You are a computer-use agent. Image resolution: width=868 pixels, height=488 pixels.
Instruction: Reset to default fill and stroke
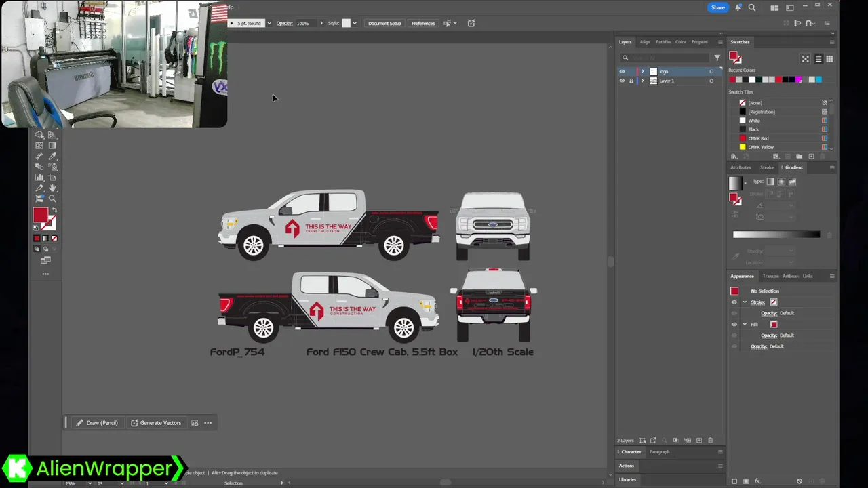tap(36, 228)
